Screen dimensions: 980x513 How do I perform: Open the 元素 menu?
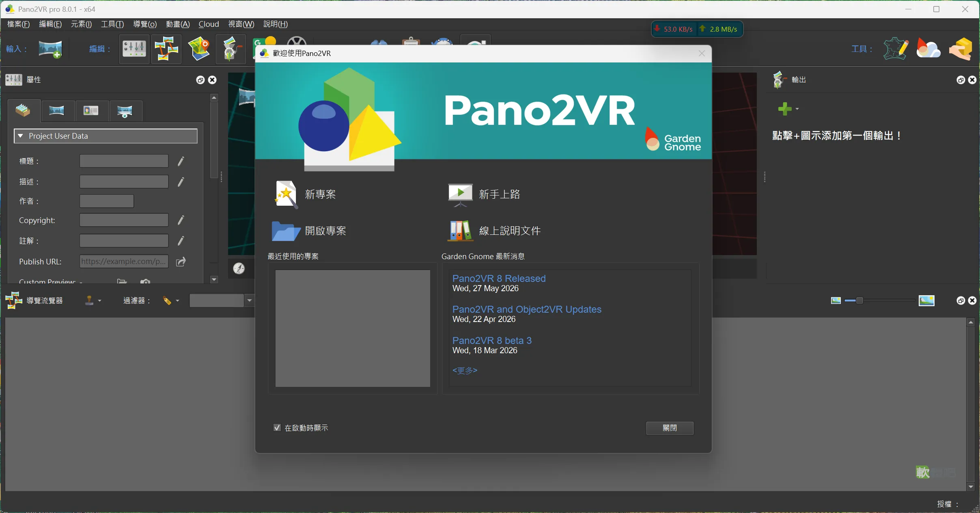pyautogui.click(x=81, y=24)
